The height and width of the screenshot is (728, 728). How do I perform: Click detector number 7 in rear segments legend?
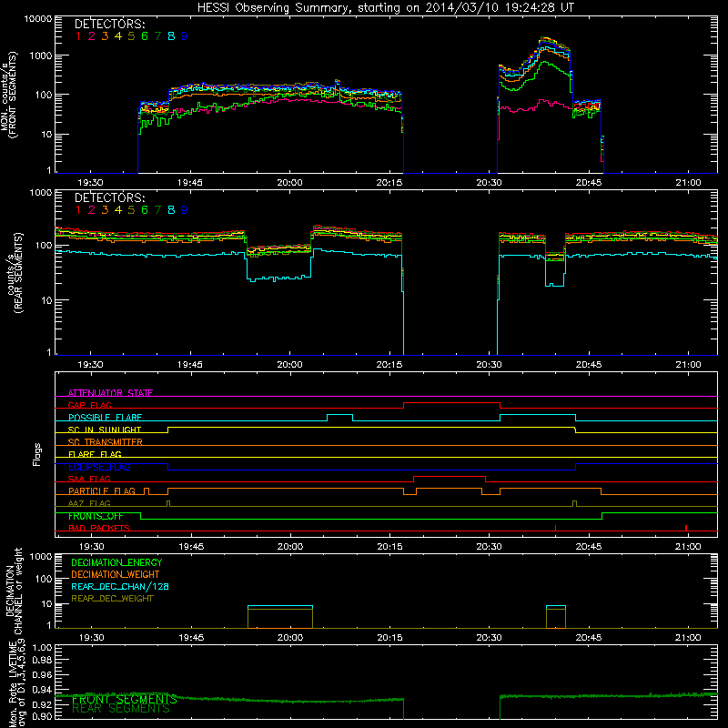[x=157, y=210]
